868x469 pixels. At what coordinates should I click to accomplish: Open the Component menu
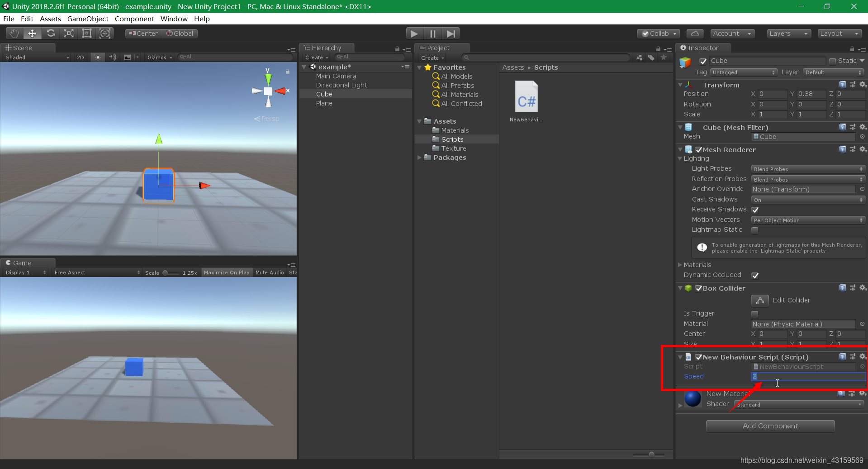[134, 19]
